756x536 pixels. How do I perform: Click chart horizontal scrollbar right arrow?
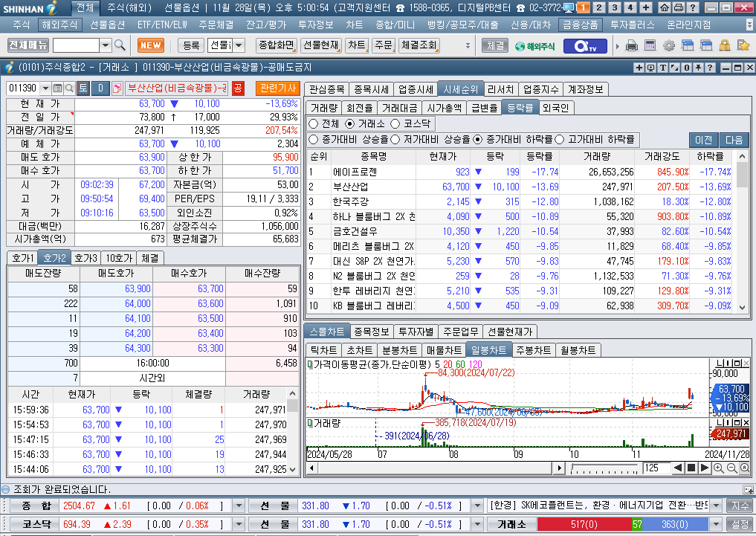[x=559, y=468]
